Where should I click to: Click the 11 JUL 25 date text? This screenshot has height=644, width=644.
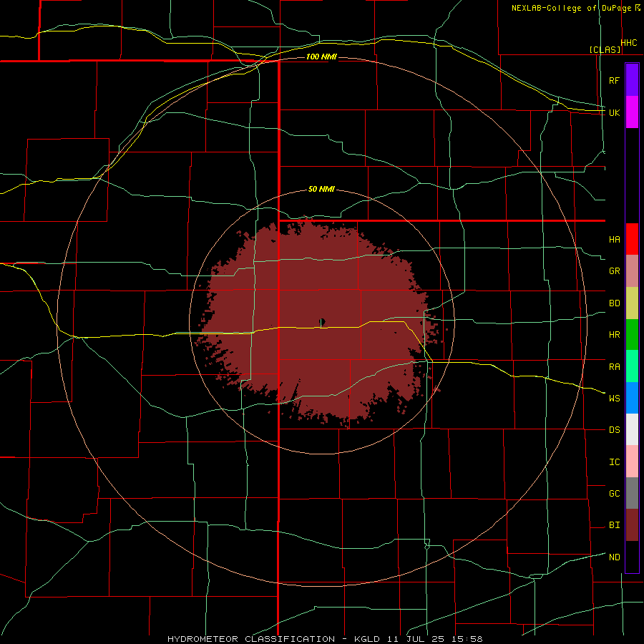(x=415, y=639)
